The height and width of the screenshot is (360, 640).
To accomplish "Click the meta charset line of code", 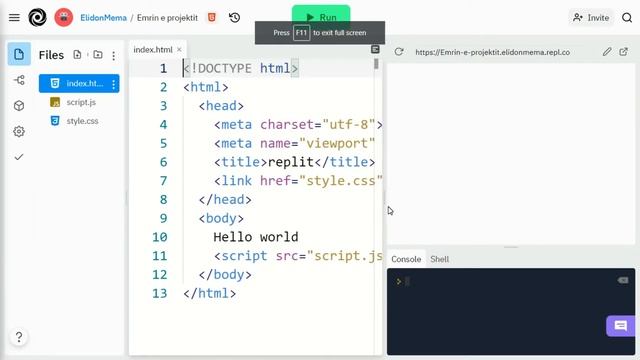I will [x=298, y=124].
